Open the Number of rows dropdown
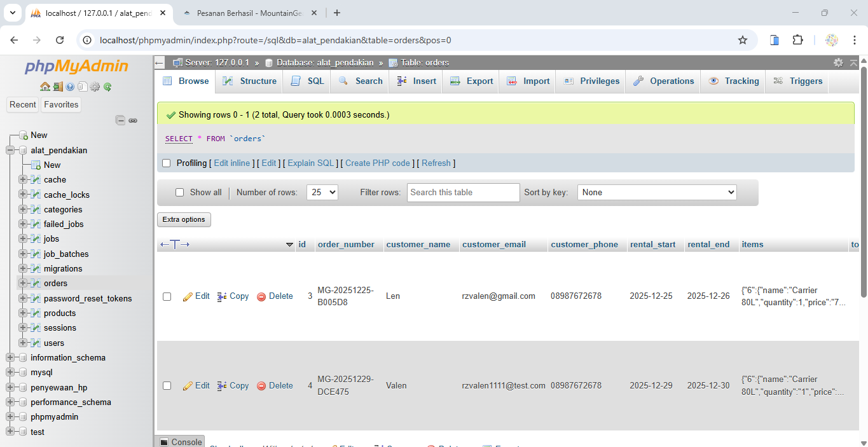868x447 pixels. tap(322, 192)
